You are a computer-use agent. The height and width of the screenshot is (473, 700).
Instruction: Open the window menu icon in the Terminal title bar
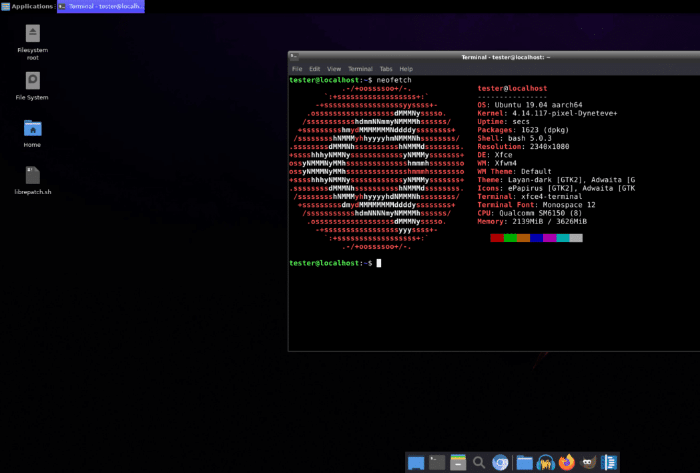(294, 57)
